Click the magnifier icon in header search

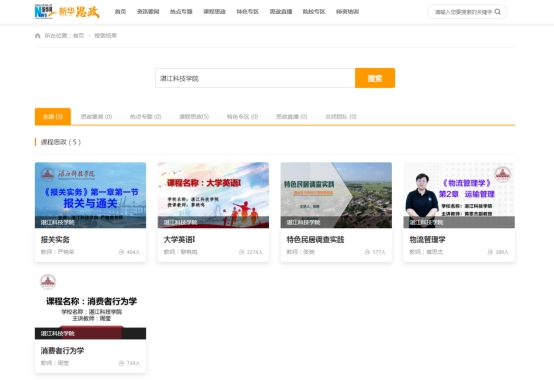pos(497,12)
